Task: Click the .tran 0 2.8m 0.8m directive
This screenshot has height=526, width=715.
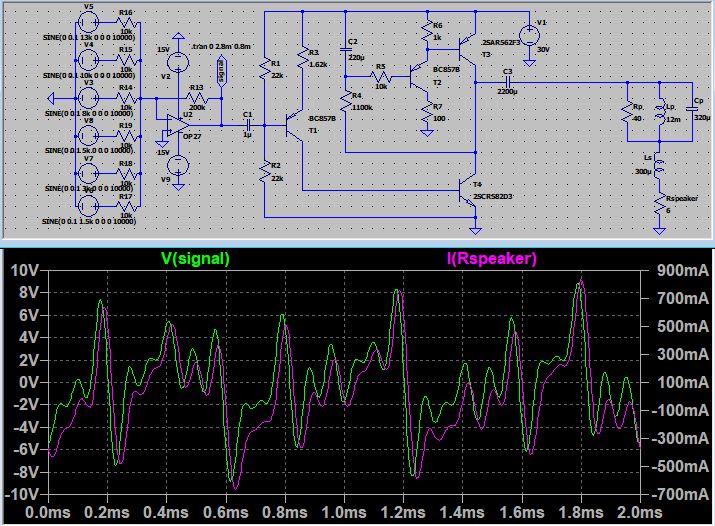Action: 221,46
